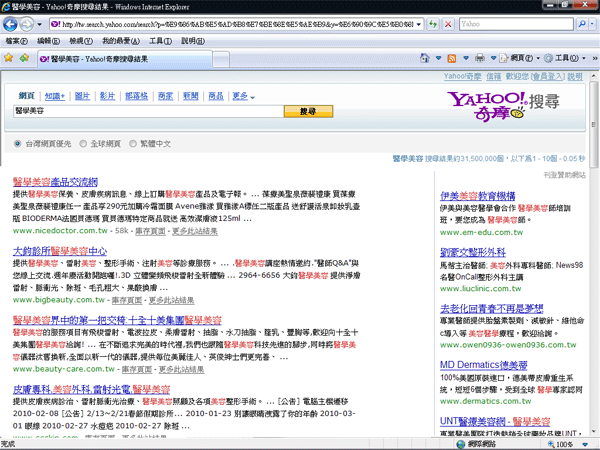Open 庫存頁面 for www.nicedoctor.com.tw
600x450 pixels.
(x=150, y=231)
